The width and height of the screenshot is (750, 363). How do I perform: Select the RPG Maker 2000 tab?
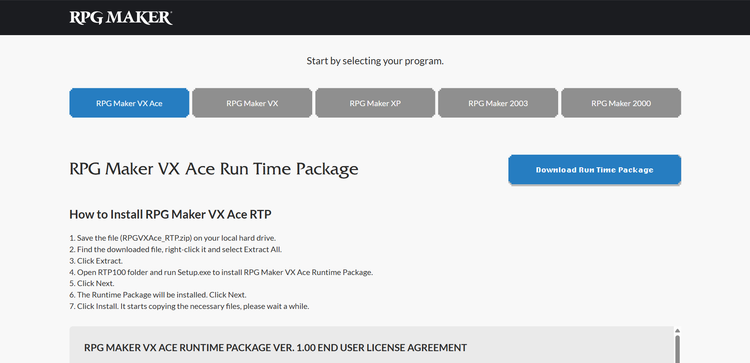(x=621, y=103)
